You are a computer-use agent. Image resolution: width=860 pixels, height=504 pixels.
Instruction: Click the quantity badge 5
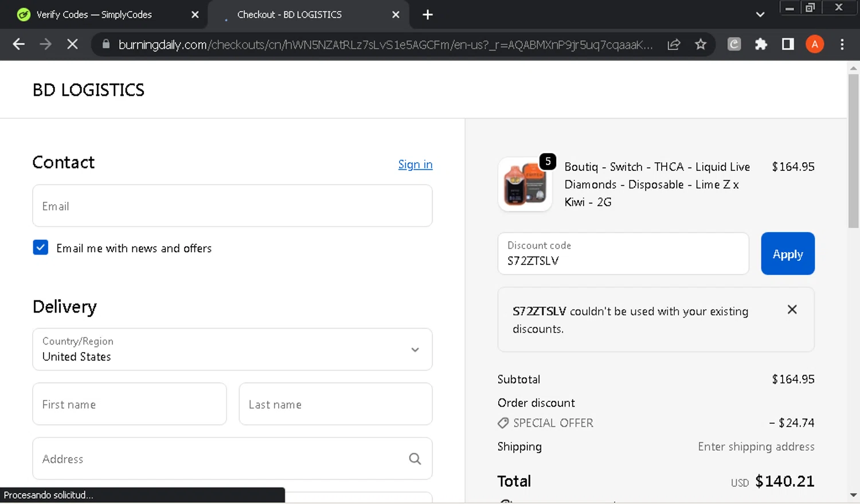548,162
